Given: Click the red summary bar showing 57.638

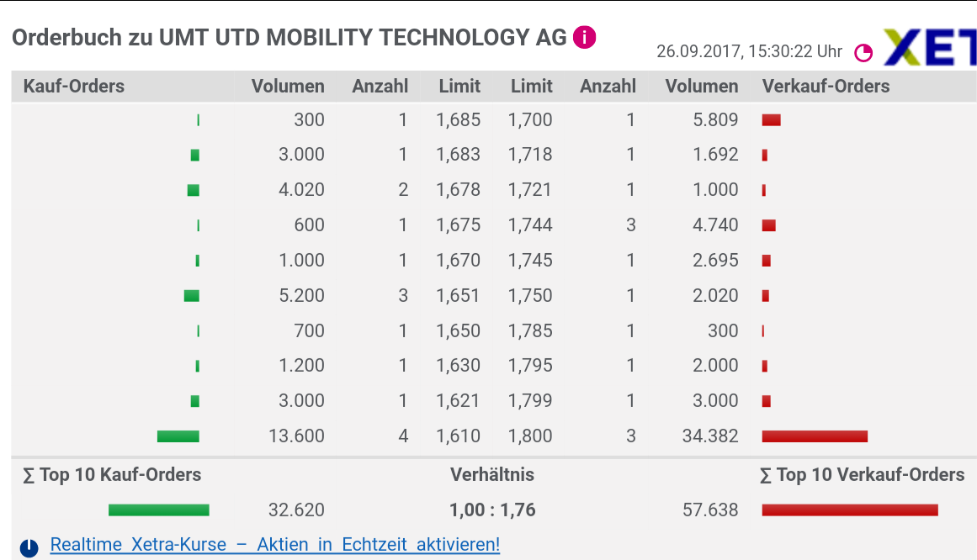Looking at the screenshot, I should (x=848, y=509).
